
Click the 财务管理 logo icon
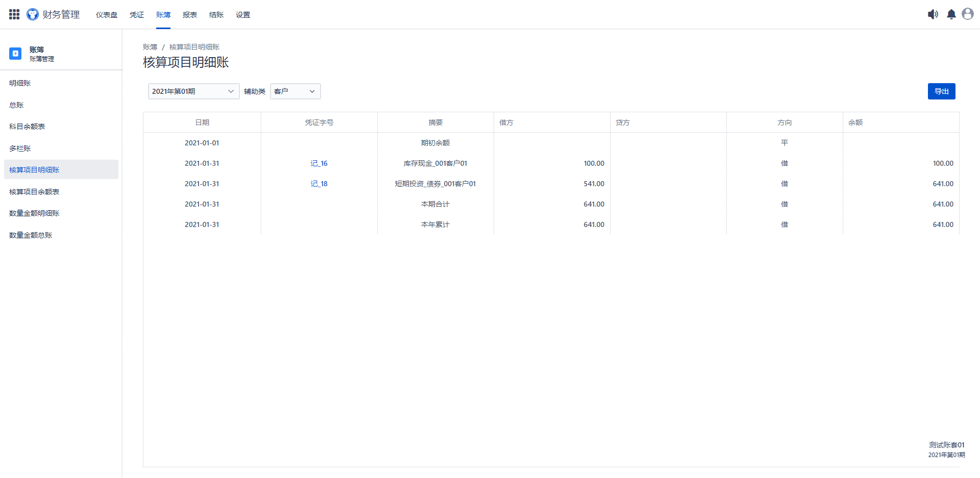point(33,14)
